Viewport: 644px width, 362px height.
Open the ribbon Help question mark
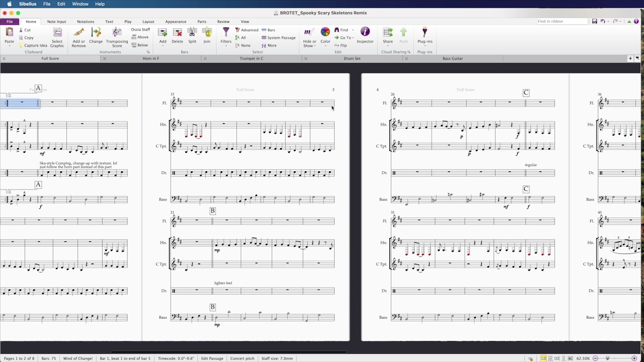coord(636,22)
